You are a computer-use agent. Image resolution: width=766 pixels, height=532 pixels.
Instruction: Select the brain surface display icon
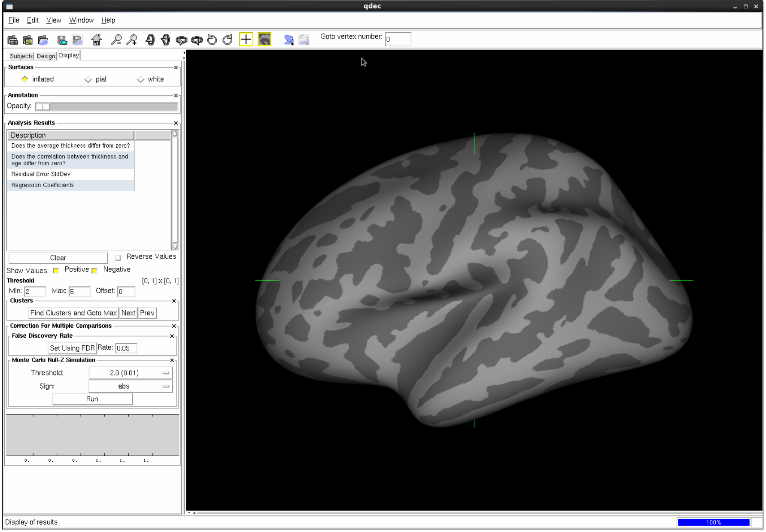pyautogui.click(x=264, y=39)
